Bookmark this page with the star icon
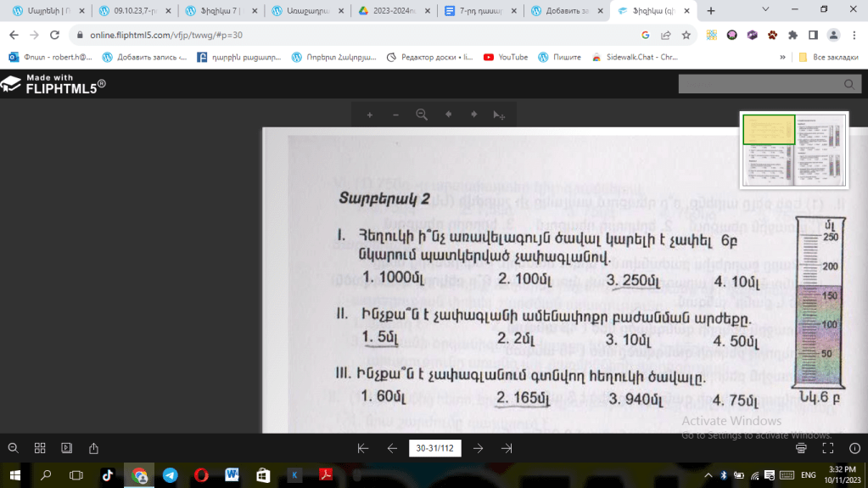 686,35
